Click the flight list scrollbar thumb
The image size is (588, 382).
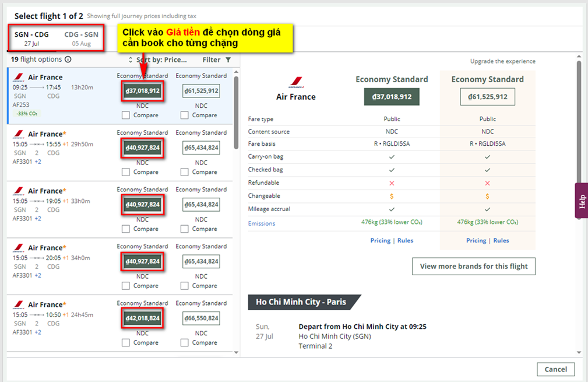coord(236,113)
